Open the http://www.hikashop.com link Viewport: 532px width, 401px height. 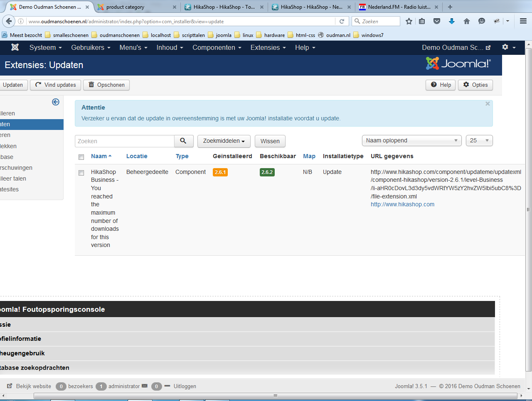pos(402,204)
